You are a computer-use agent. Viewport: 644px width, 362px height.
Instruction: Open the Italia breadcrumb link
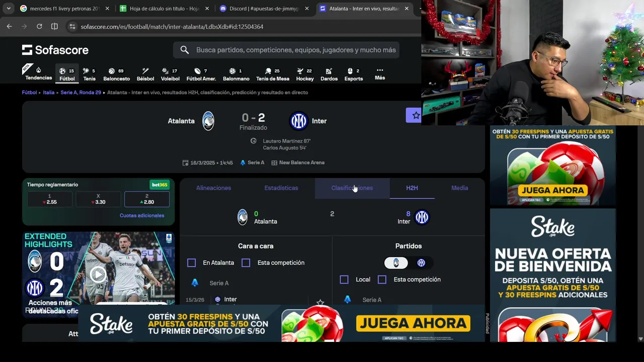point(49,93)
